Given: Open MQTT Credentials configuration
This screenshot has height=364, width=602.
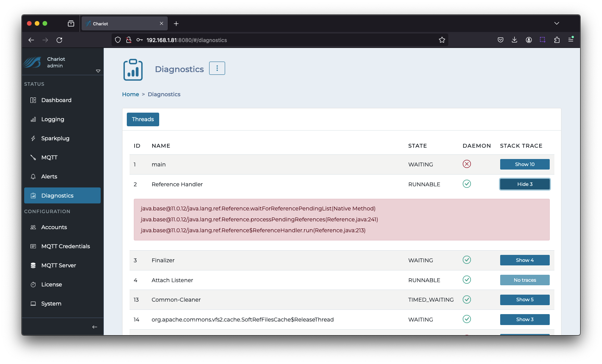Looking at the screenshot, I should 62,246.
